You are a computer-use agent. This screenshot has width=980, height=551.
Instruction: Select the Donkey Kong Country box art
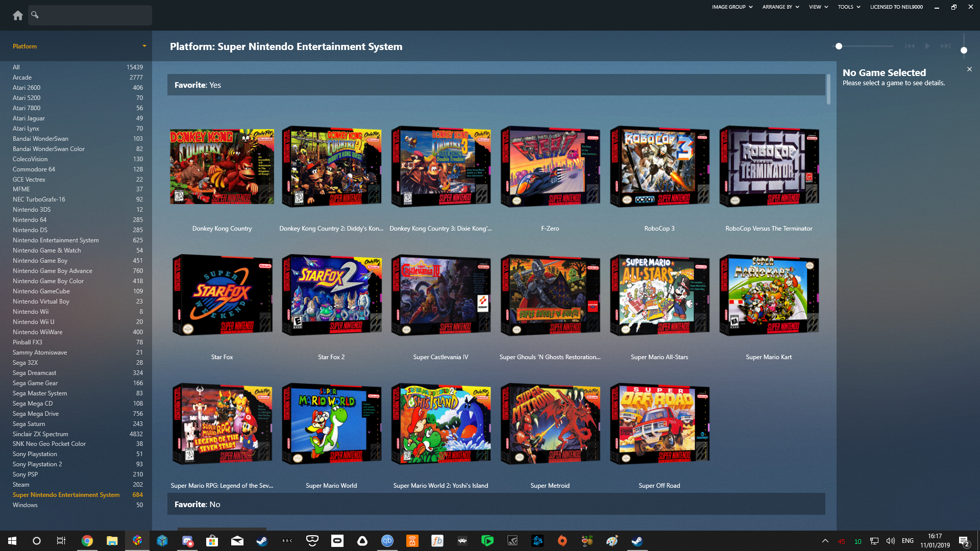coord(222,166)
